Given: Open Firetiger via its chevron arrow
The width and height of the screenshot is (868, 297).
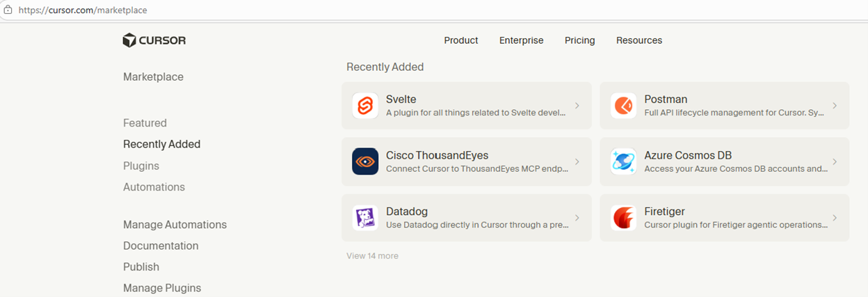Looking at the screenshot, I should pos(835,218).
